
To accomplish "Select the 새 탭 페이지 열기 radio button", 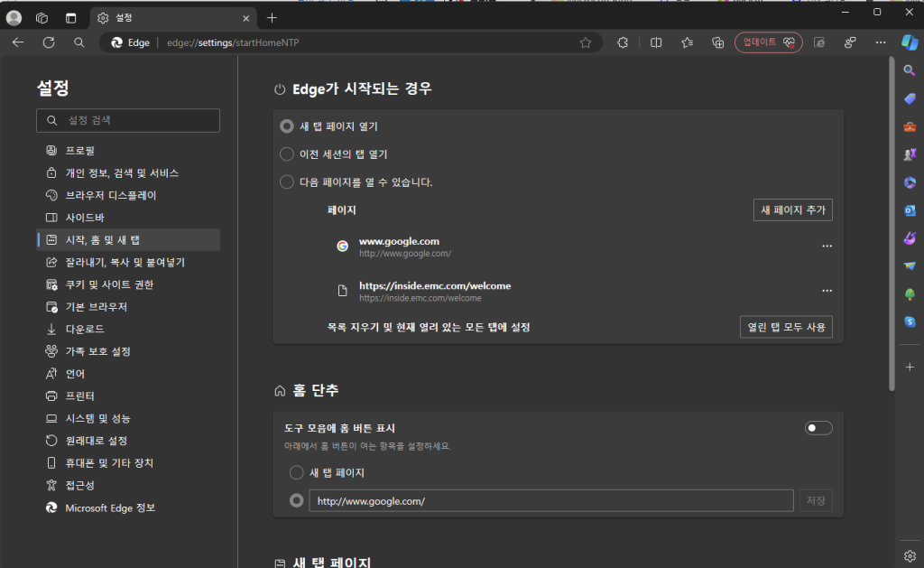I will (x=287, y=126).
